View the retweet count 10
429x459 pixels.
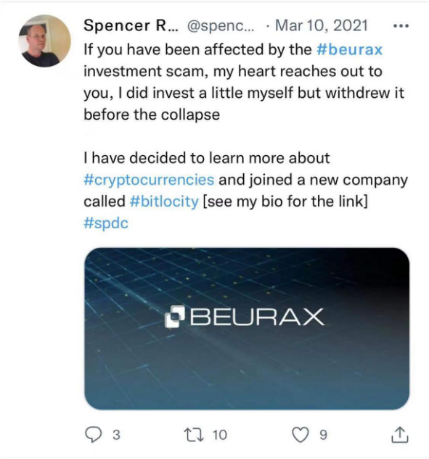[x=220, y=435]
